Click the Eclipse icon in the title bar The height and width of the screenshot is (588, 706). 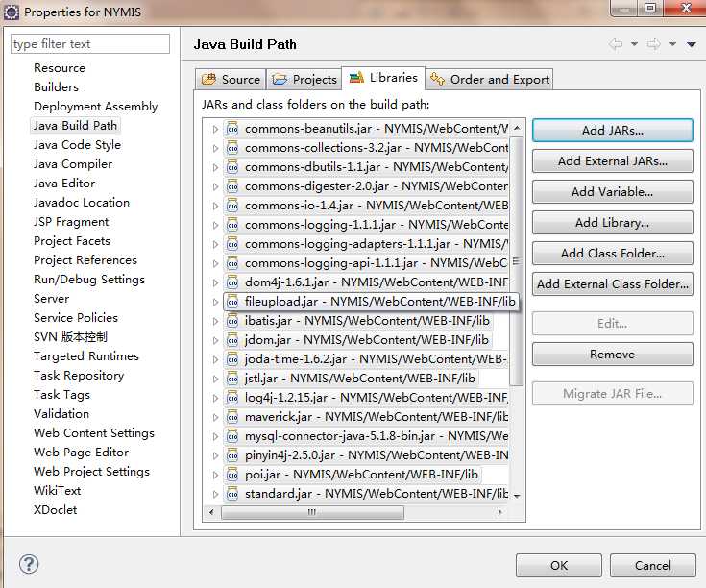11,12
